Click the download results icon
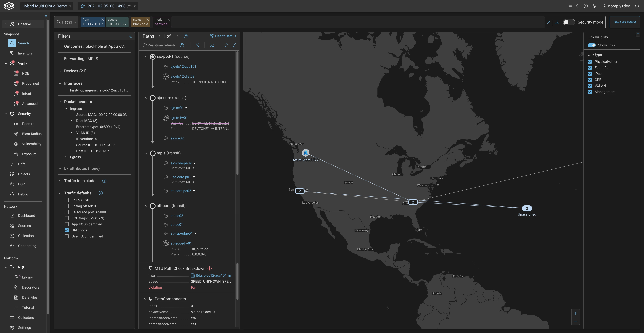 point(557,22)
